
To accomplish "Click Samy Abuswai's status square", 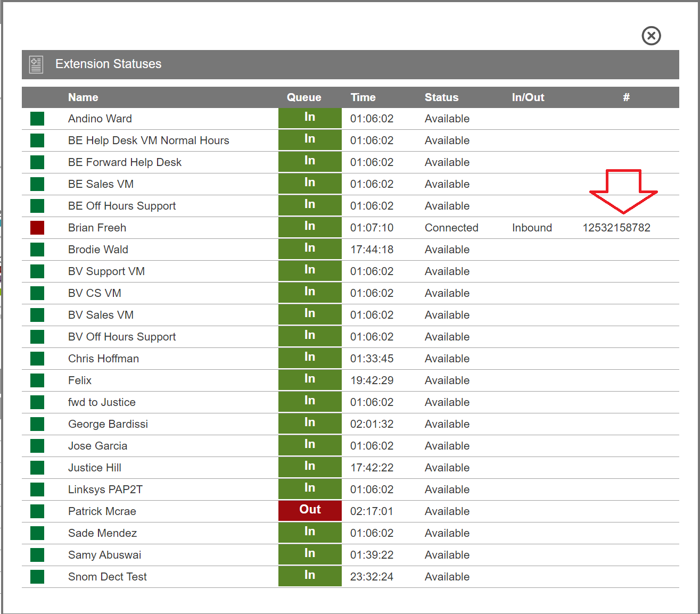I will (x=37, y=555).
